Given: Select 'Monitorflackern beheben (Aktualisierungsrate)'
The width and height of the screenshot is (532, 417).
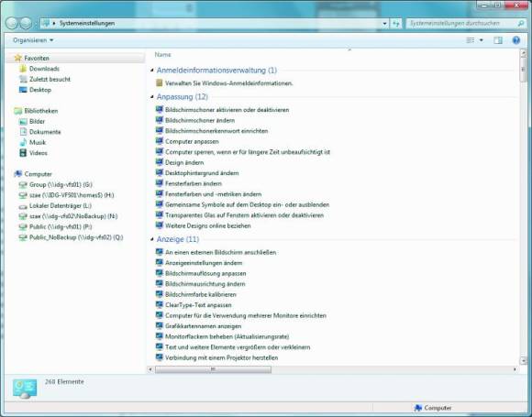Looking at the screenshot, I should coord(227,336).
